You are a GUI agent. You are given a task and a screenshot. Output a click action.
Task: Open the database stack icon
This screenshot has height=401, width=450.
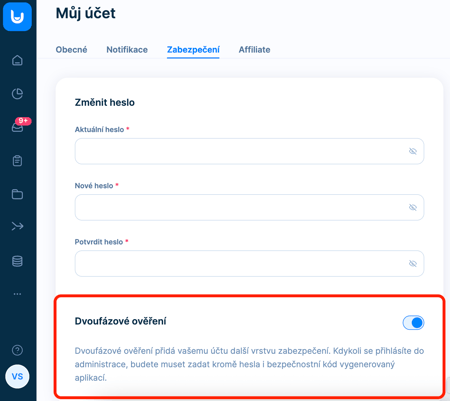pos(17,261)
